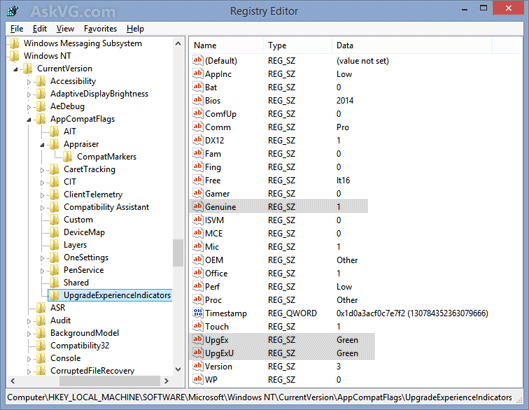This screenshot has height=410, width=529.
Task: Select the Console key label
Action: coord(65,358)
